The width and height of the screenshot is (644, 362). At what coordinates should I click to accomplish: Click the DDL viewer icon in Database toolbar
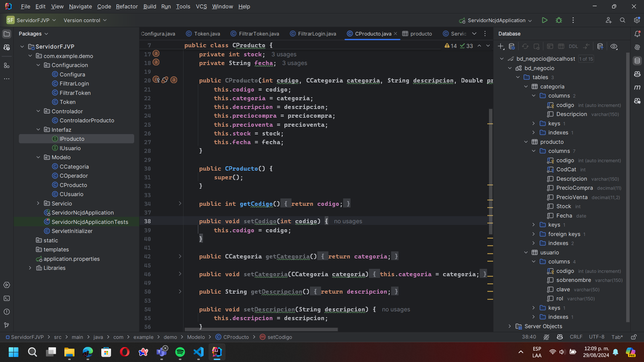574,46
